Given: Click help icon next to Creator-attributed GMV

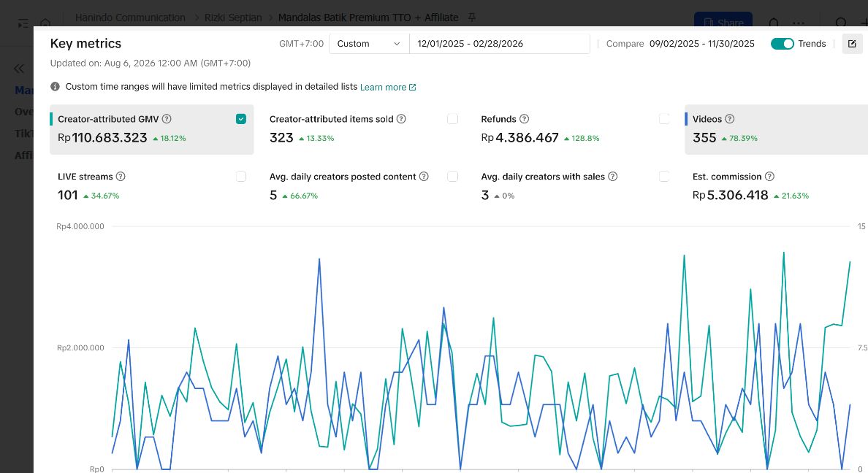Looking at the screenshot, I should [x=167, y=119].
